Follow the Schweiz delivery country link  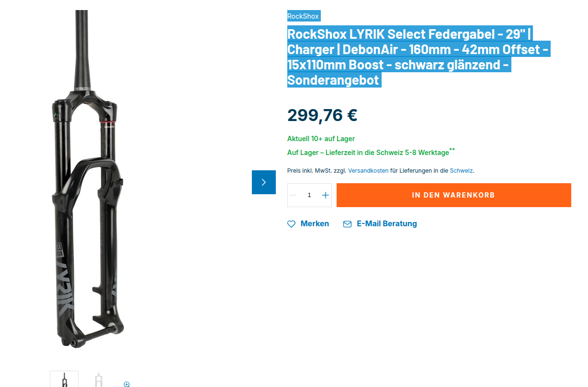(x=461, y=171)
